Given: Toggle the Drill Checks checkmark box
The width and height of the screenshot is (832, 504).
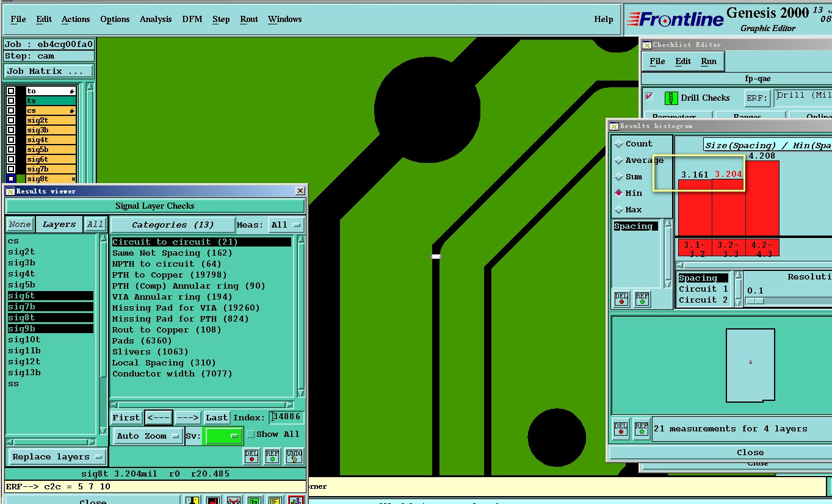Looking at the screenshot, I should click(649, 96).
